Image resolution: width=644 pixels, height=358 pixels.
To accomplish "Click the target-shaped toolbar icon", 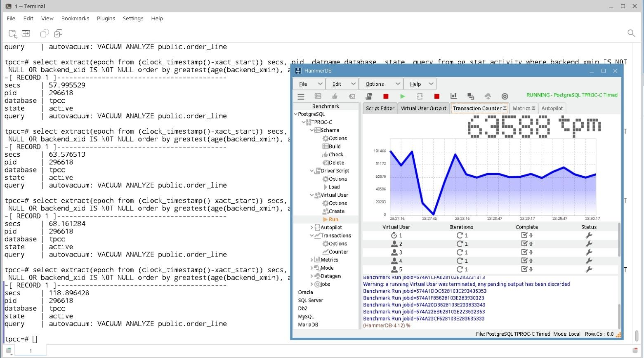I will click(x=505, y=97).
